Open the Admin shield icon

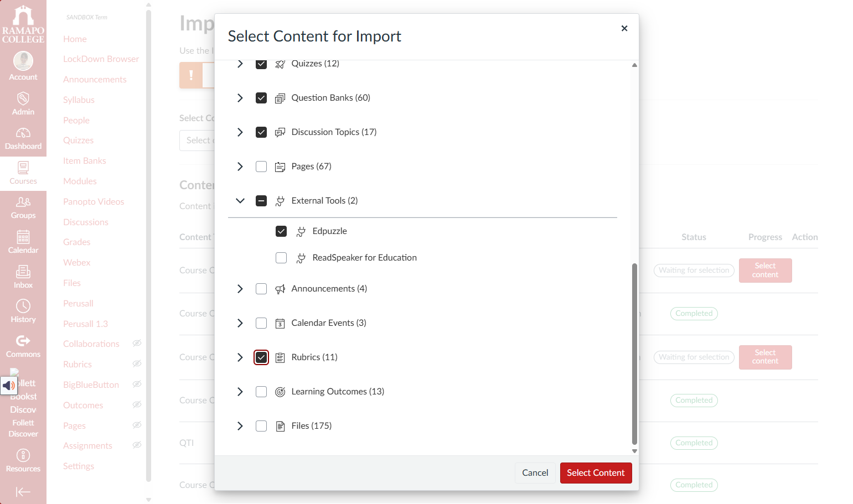pos(23,98)
